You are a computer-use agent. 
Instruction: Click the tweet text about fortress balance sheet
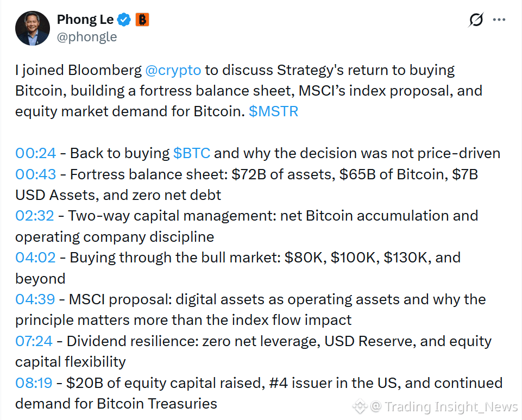point(247,185)
